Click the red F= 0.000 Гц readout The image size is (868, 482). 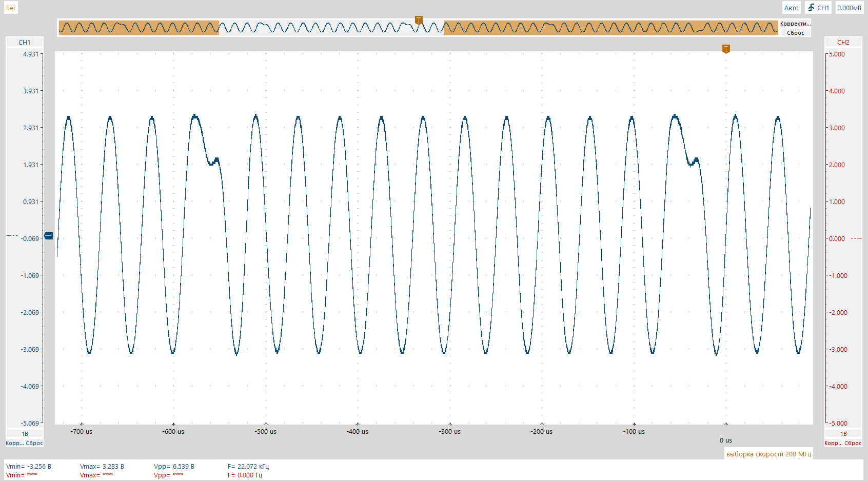[x=245, y=475]
